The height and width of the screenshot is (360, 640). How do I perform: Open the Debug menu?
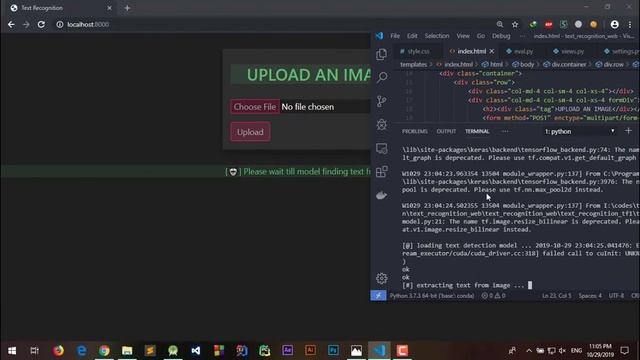point(501,36)
